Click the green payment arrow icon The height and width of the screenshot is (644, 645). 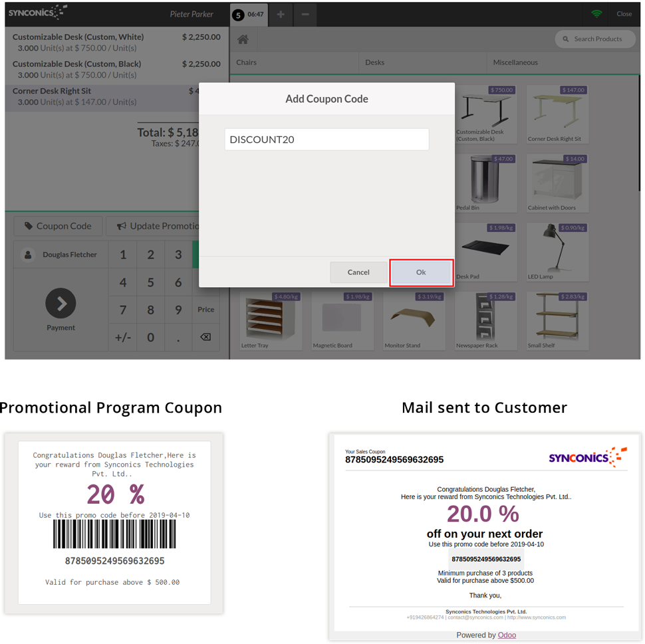pyautogui.click(x=61, y=304)
